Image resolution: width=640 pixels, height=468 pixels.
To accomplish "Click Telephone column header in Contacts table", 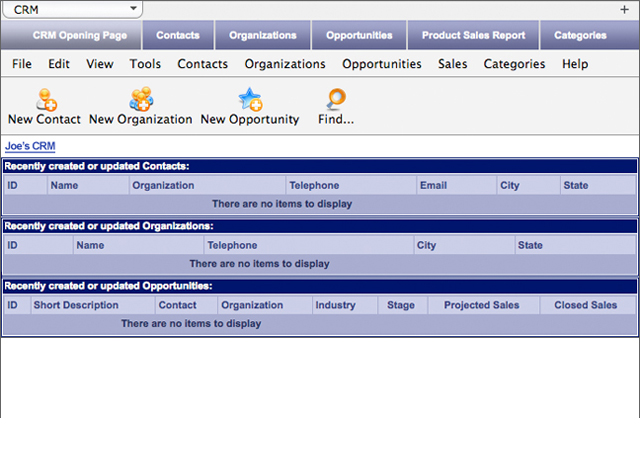I will pos(351,185).
